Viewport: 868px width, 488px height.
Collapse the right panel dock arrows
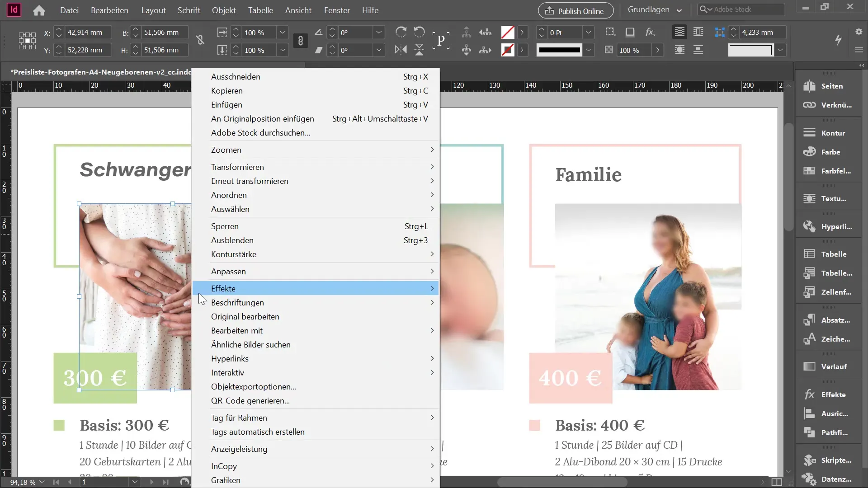point(862,66)
